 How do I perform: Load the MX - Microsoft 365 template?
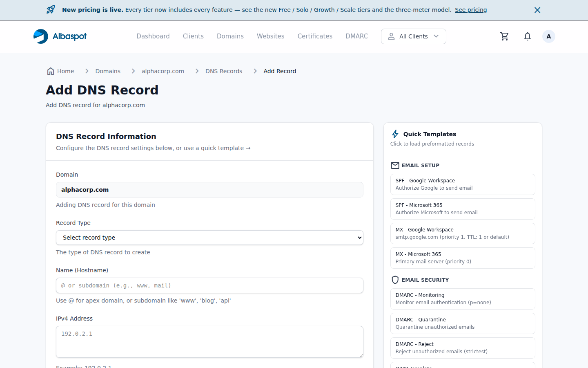[x=463, y=258]
